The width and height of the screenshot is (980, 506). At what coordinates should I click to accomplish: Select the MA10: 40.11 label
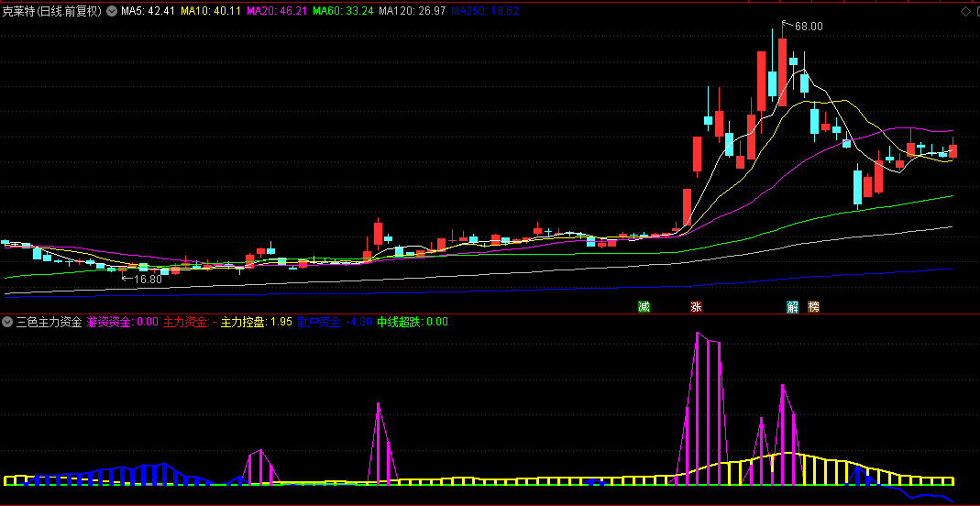211,11
